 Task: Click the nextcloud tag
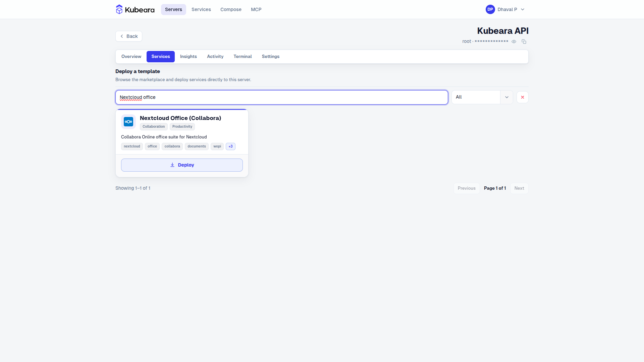coord(132,146)
